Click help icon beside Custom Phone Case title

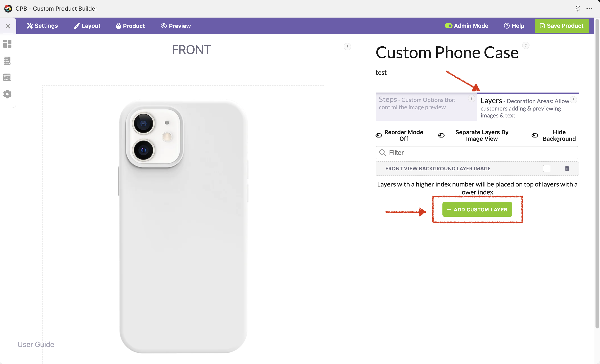tap(526, 46)
